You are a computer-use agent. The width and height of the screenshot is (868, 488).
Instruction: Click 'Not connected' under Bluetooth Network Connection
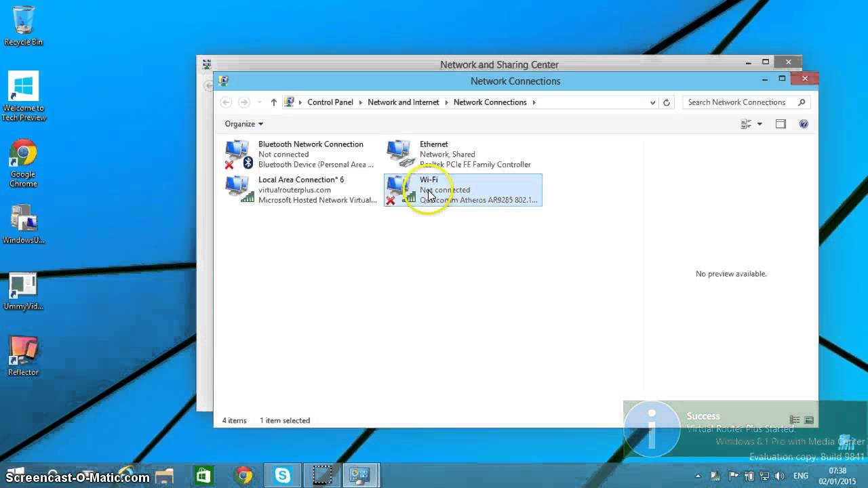pyautogui.click(x=283, y=155)
